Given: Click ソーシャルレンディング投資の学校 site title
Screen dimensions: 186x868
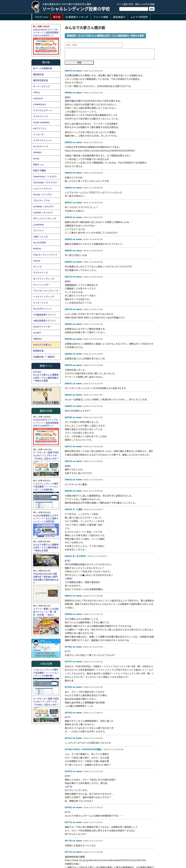Looking at the screenshot, I should pyautogui.click(x=76, y=9).
